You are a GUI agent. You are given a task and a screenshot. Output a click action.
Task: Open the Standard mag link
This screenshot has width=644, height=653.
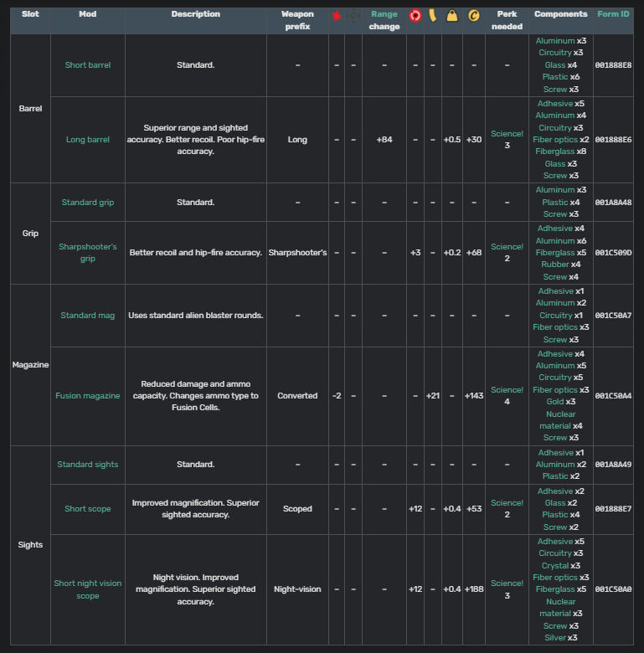point(88,316)
